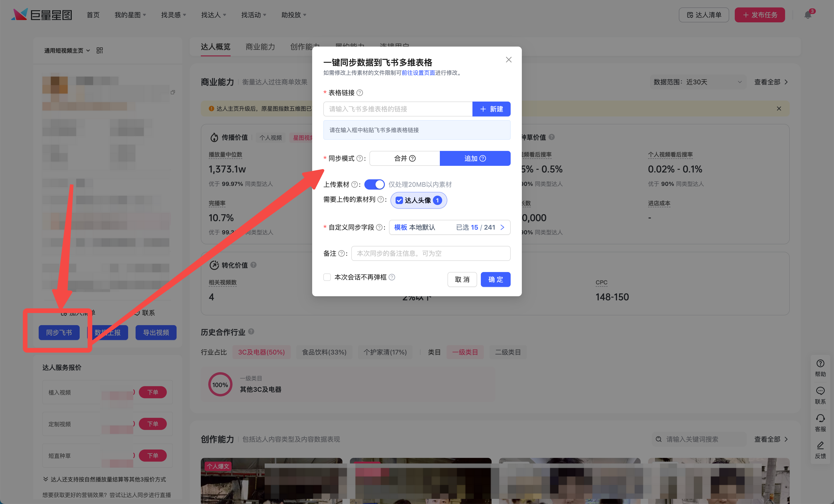Select 合并 sync mode
This screenshot has width=834, height=504.
[x=405, y=158]
